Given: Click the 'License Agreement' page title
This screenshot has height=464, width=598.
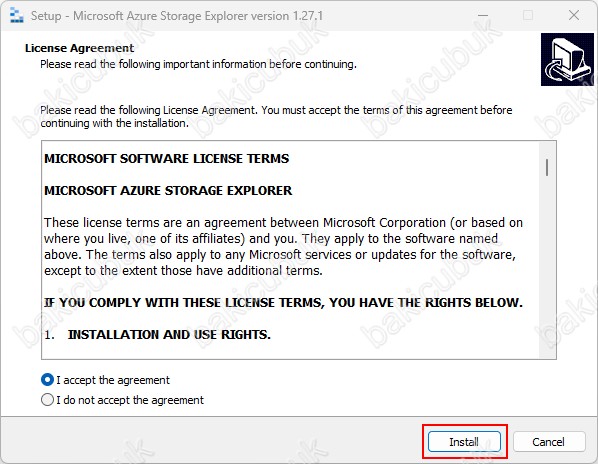Looking at the screenshot, I should coord(79,48).
